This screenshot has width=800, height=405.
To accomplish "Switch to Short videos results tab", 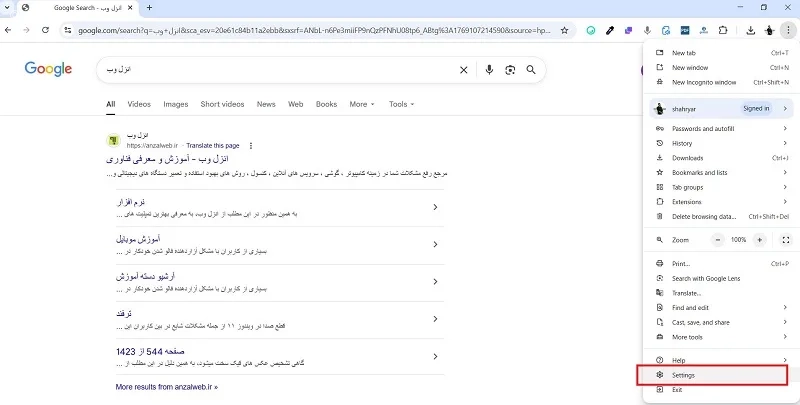I will (222, 104).
